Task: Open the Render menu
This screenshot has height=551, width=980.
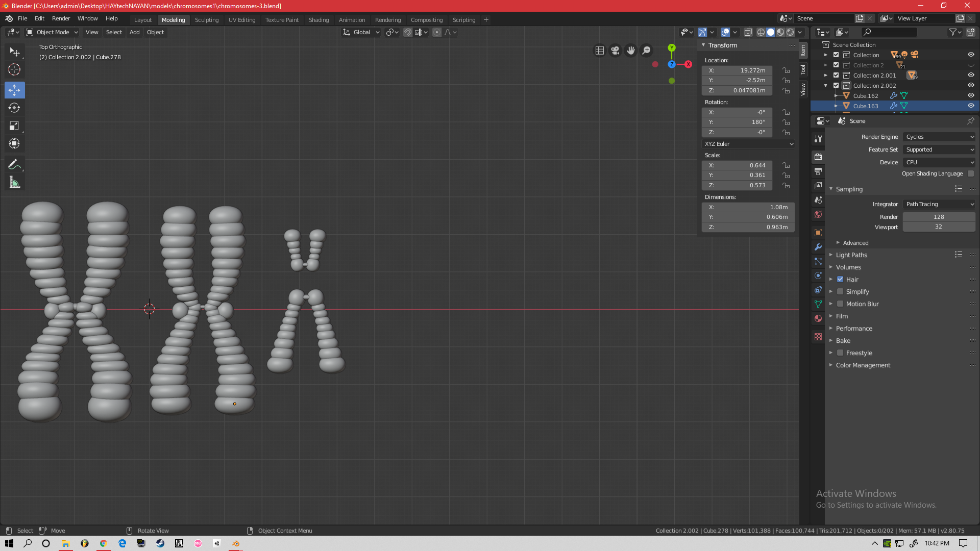Action: tap(61, 18)
